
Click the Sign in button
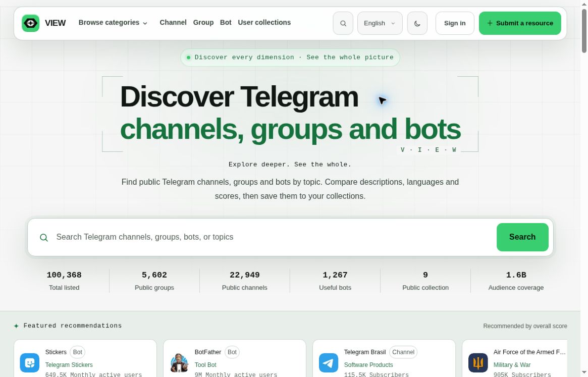point(454,23)
